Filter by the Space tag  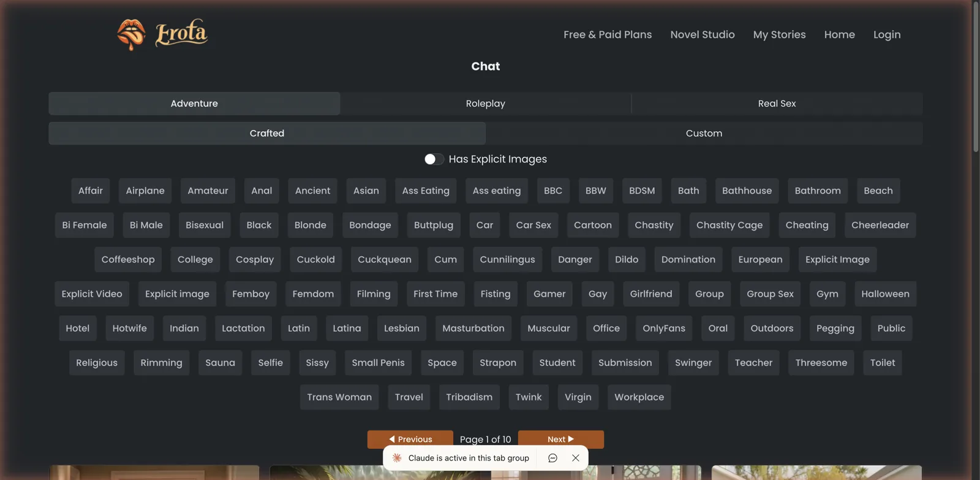click(x=442, y=362)
